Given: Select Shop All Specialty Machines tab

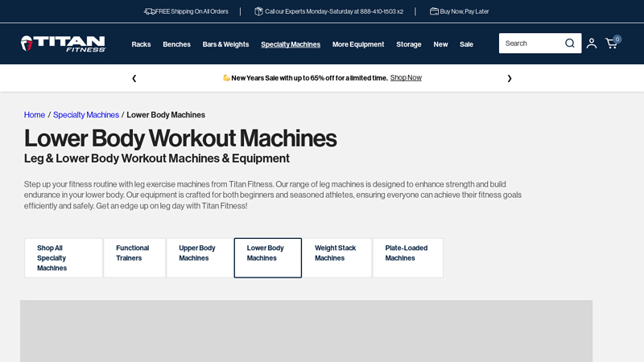Looking at the screenshot, I should point(64,257).
